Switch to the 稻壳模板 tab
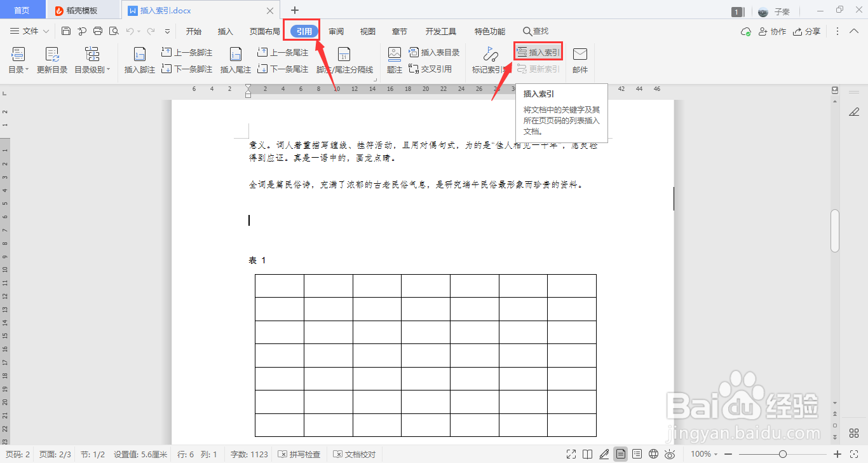 (83, 10)
